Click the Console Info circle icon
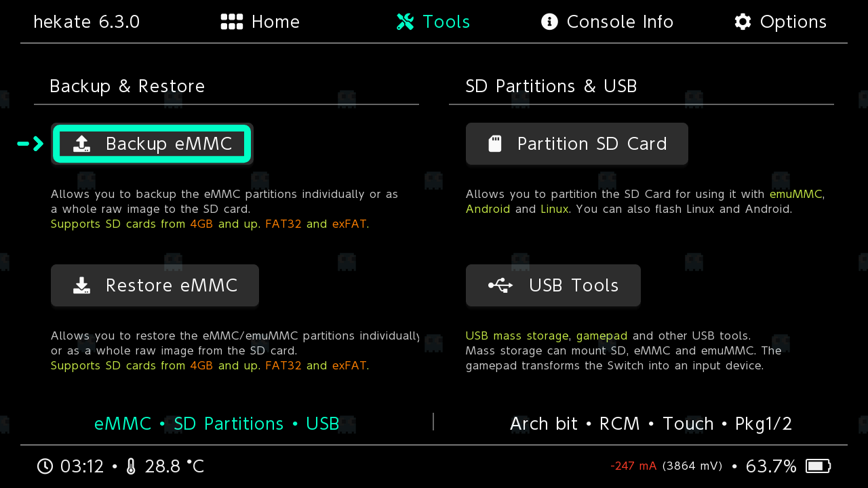Viewport: 868px width, 488px height. click(x=549, y=22)
